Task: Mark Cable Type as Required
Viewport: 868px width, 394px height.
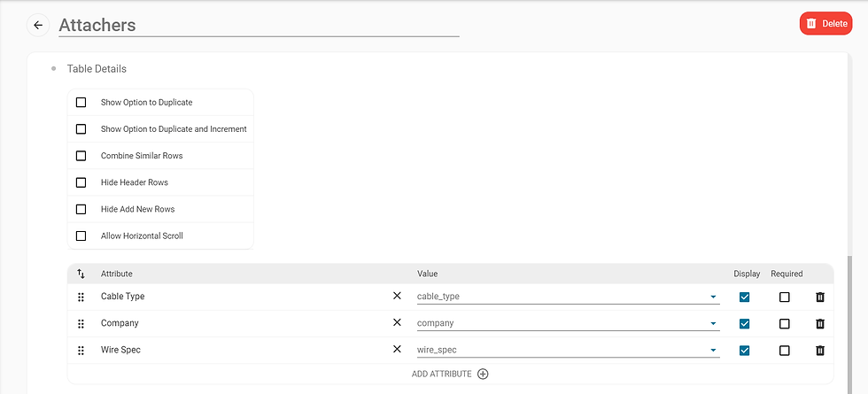Action: 785,297
